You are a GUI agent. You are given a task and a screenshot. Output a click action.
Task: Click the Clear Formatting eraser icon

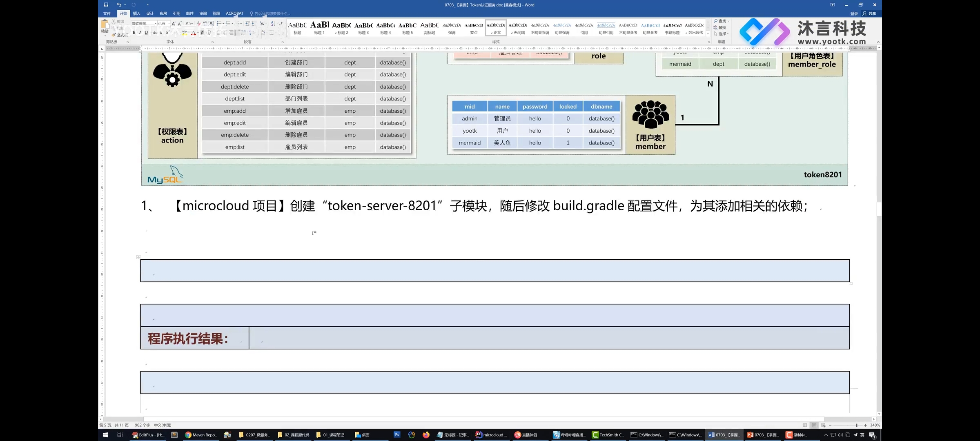pos(199,24)
